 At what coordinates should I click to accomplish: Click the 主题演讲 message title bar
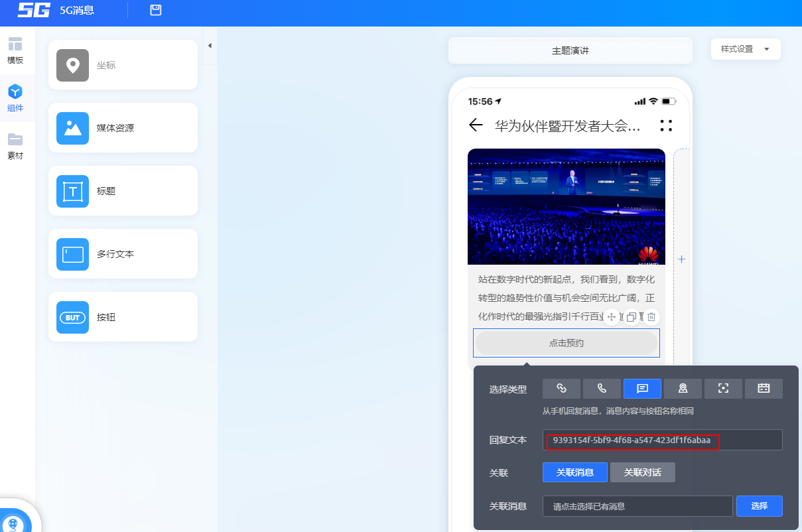(570, 50)
